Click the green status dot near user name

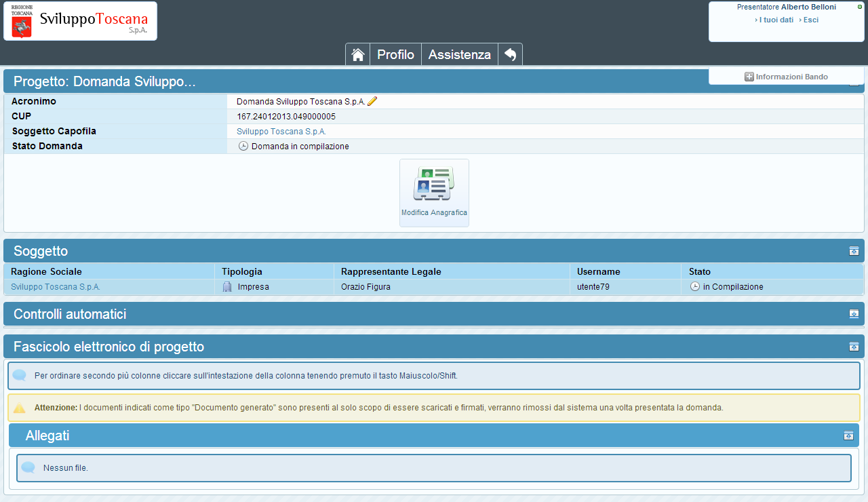pos(860,7)
